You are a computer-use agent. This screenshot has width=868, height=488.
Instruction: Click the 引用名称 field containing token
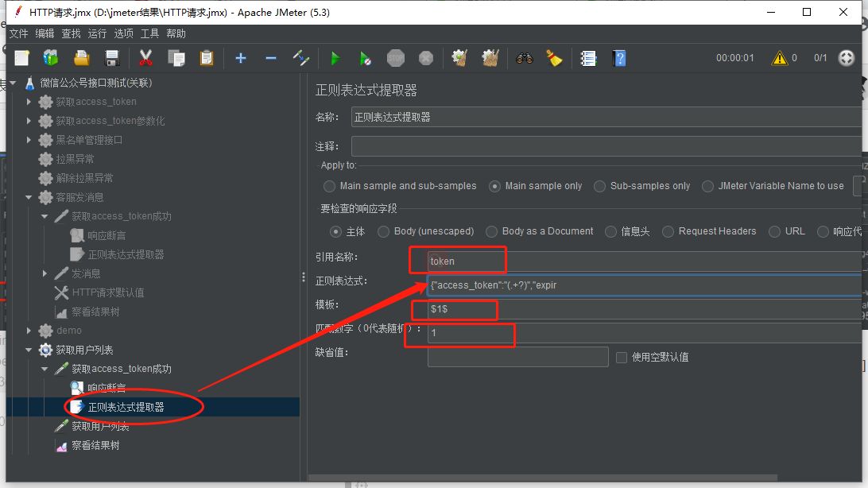point(645,261)
